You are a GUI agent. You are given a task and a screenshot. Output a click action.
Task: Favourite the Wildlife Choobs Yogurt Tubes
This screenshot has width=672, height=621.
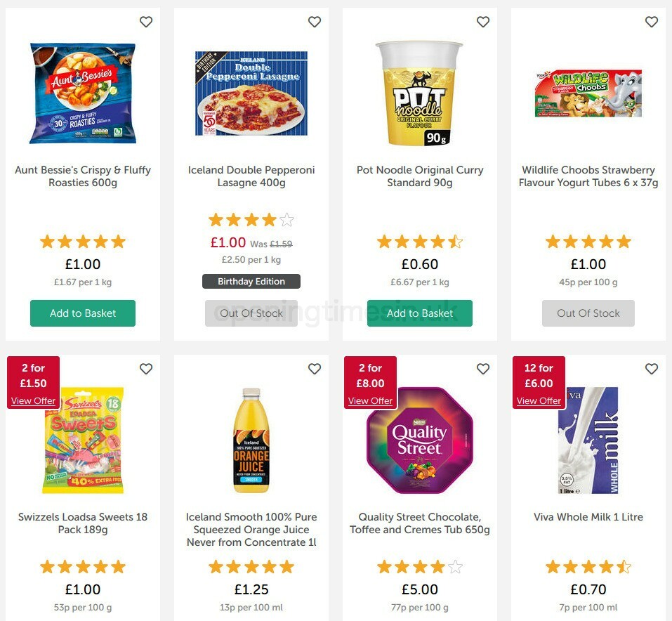pos(651,22)
